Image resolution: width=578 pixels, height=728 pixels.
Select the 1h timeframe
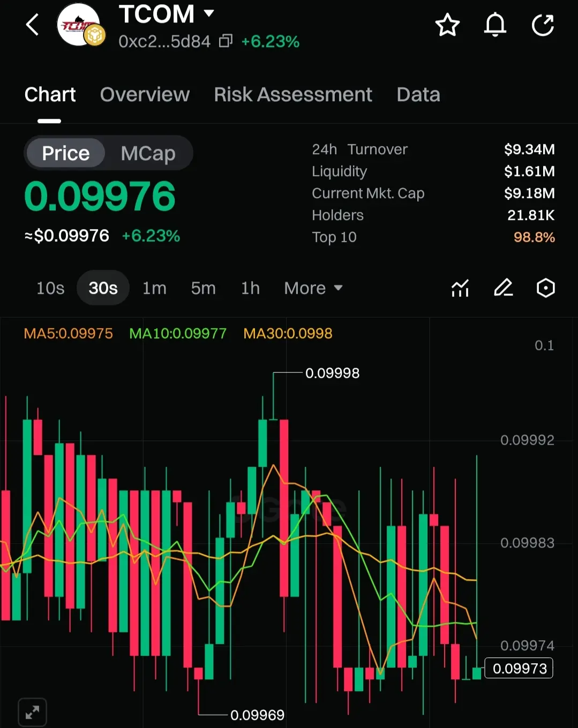(x=250, y=288)
